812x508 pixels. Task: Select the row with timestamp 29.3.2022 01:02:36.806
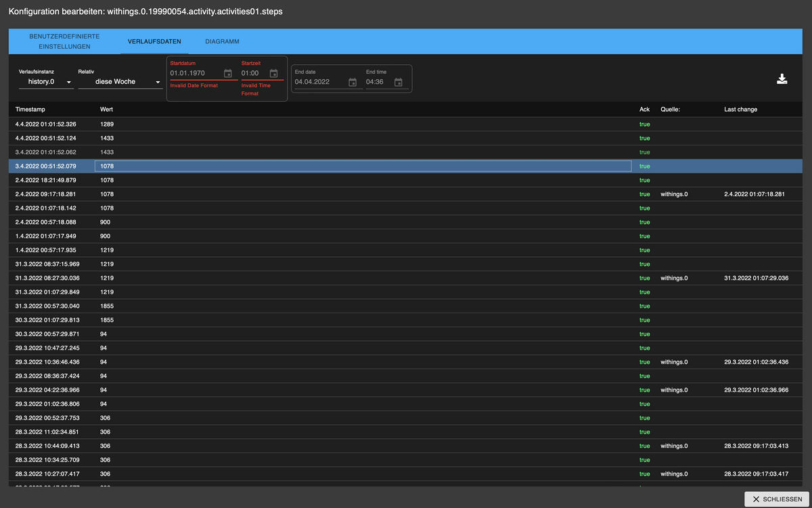[x=406, y=404]
